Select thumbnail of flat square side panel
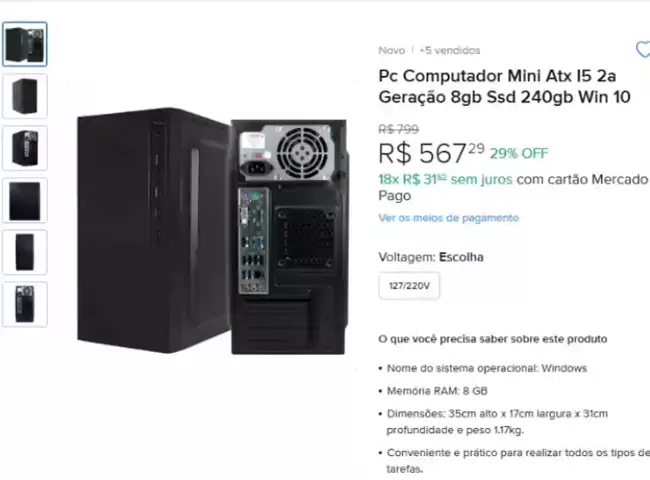650x480 pixels. [x=25, y=200]
